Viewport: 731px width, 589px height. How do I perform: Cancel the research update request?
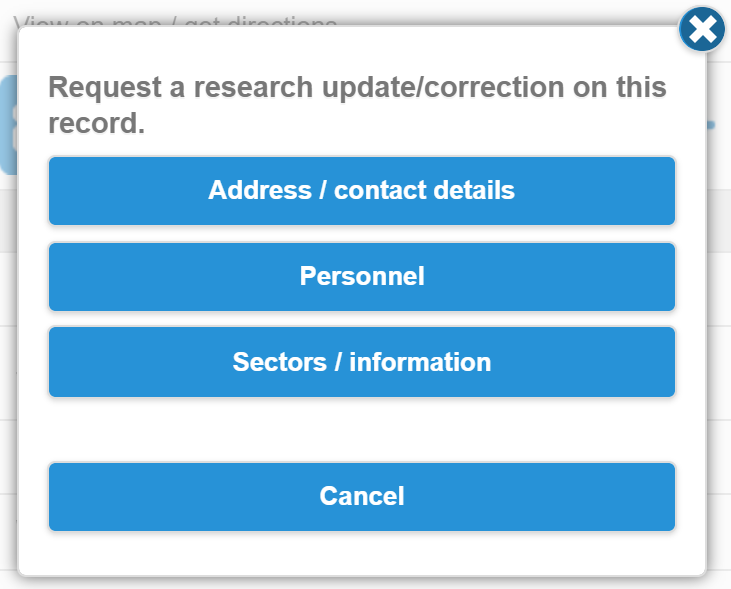(x=361, y=496)
